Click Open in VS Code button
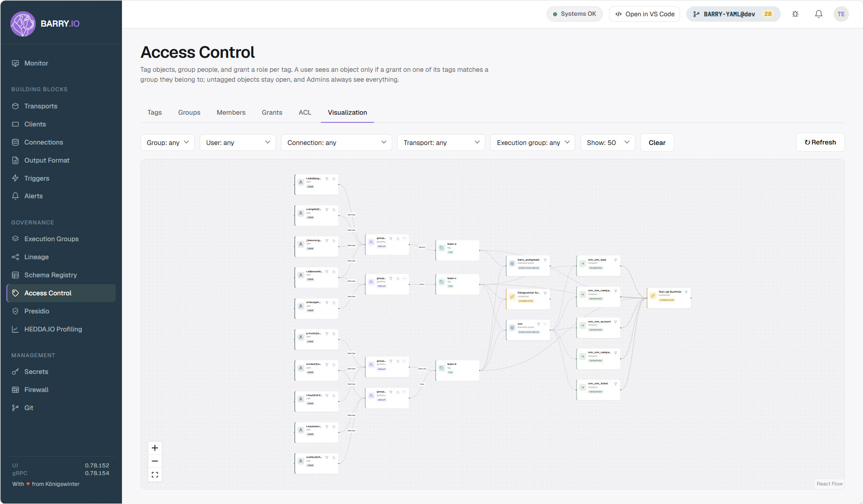 coord(644,14)
